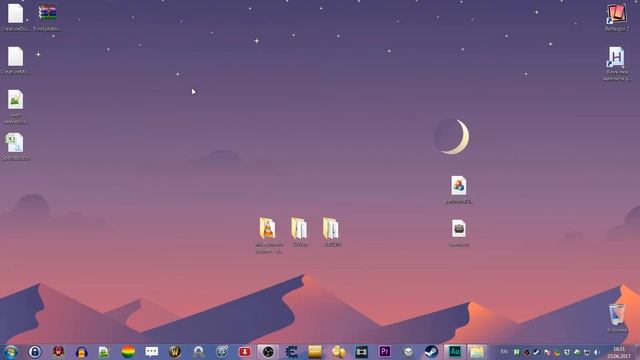Click the padlock circle taskbar icon

pyautogui.click(x=35, y=352)
